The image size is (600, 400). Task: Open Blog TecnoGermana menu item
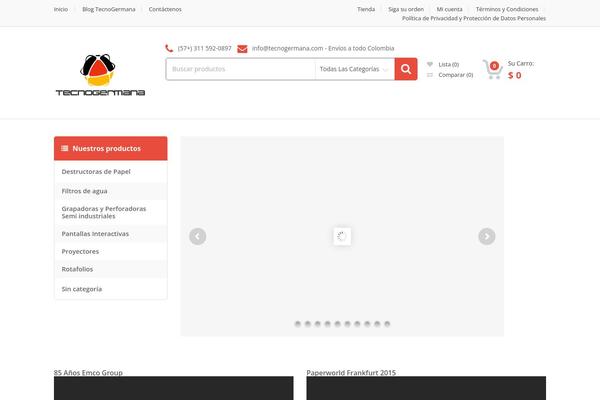point(109,9)
